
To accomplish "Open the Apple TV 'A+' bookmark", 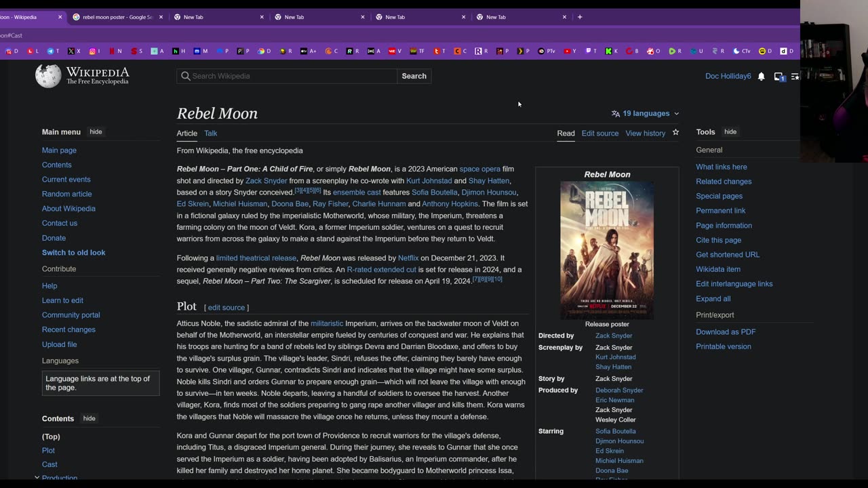I will [308, 51].
